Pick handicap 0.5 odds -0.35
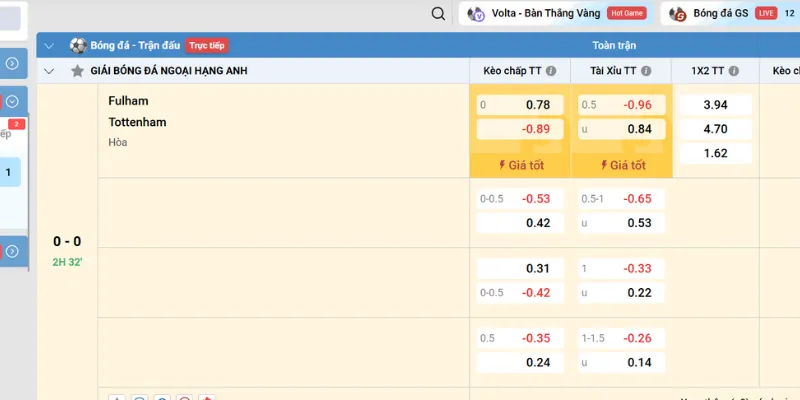 520,338
